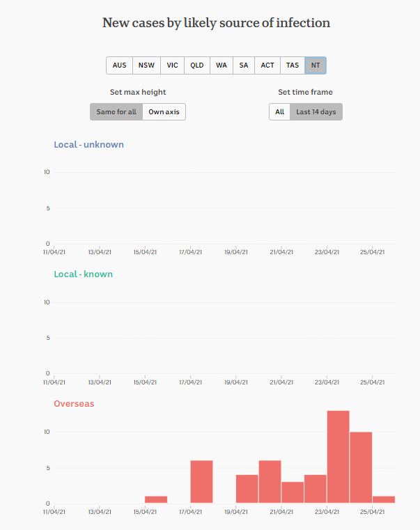This screenshot has height=530, width=420.
Task: Click the Overseas bar for 19/04/21
Action: tap(247, 489)
